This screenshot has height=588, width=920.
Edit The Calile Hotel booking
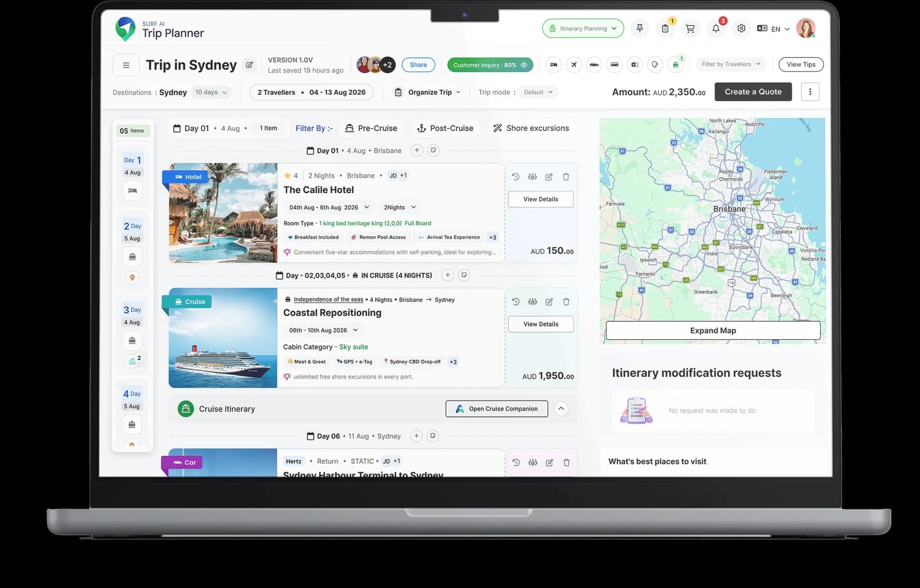point(549,177)
